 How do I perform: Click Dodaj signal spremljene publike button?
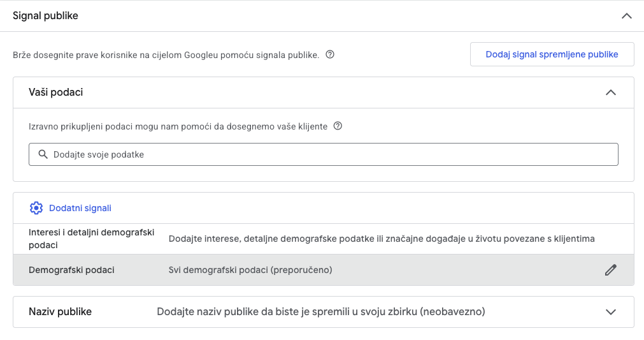click(552, 54)
